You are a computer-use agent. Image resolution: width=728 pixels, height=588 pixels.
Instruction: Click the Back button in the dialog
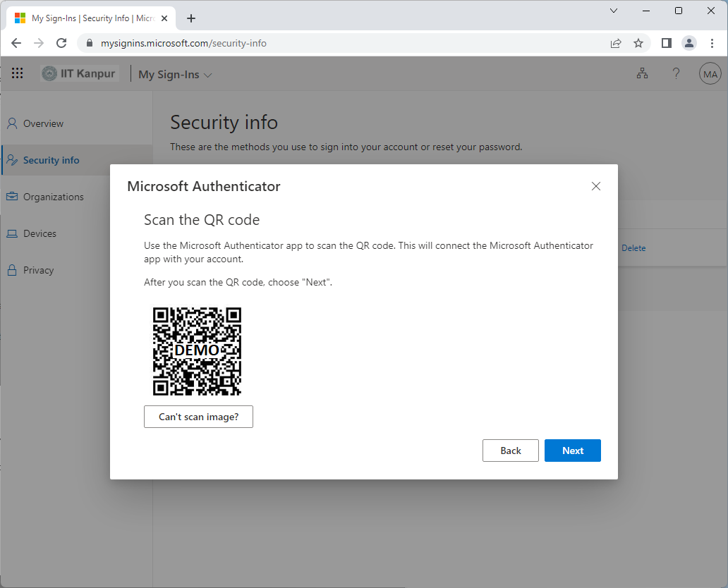[510, 451]
